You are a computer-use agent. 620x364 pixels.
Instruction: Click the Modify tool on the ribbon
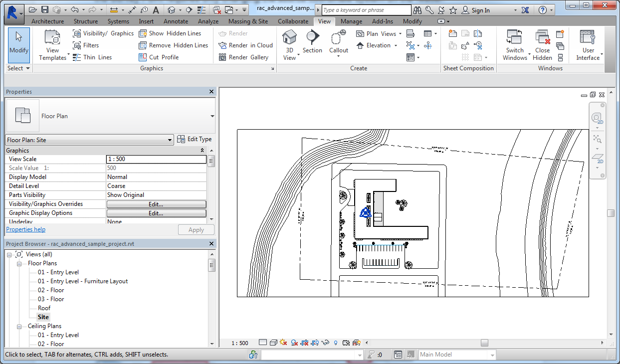(x=19, y=45)
